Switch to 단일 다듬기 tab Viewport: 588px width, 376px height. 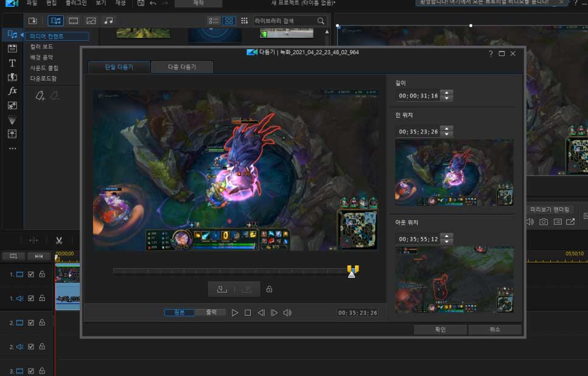pos(119,67)
